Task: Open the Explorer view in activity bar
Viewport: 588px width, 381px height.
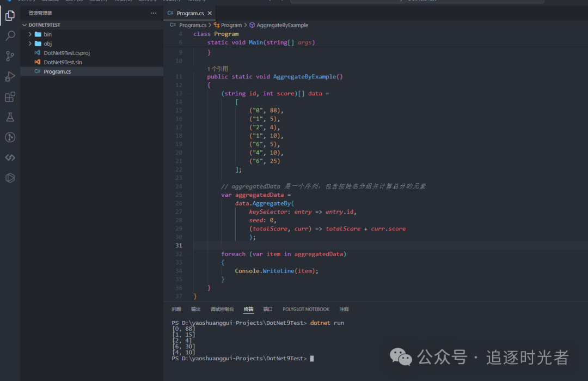Action: pyautogui.click(x=10, y=15)
